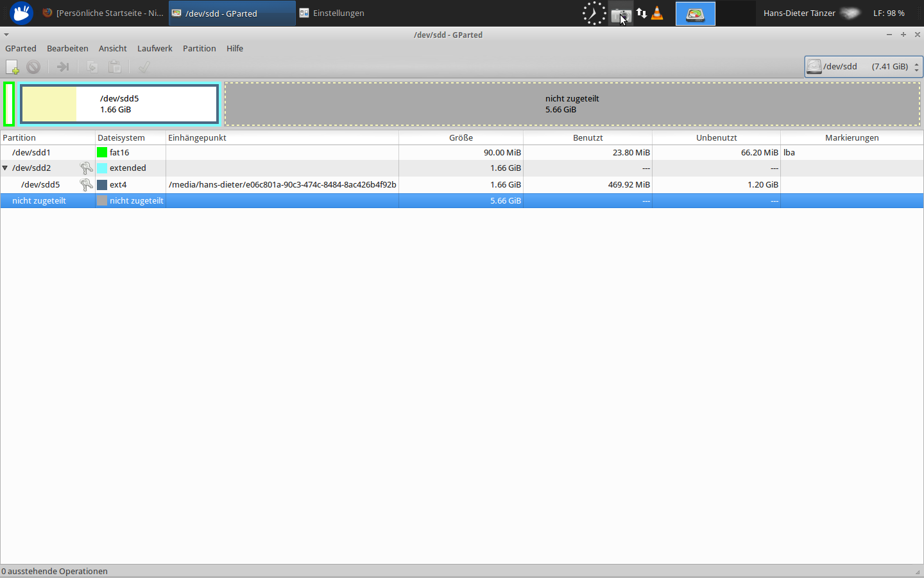Switch to Firefox Persönliche Startseite taskbar window
This screenshot has height=578, width=924.
pyautogui.click(x=103, y=13)
